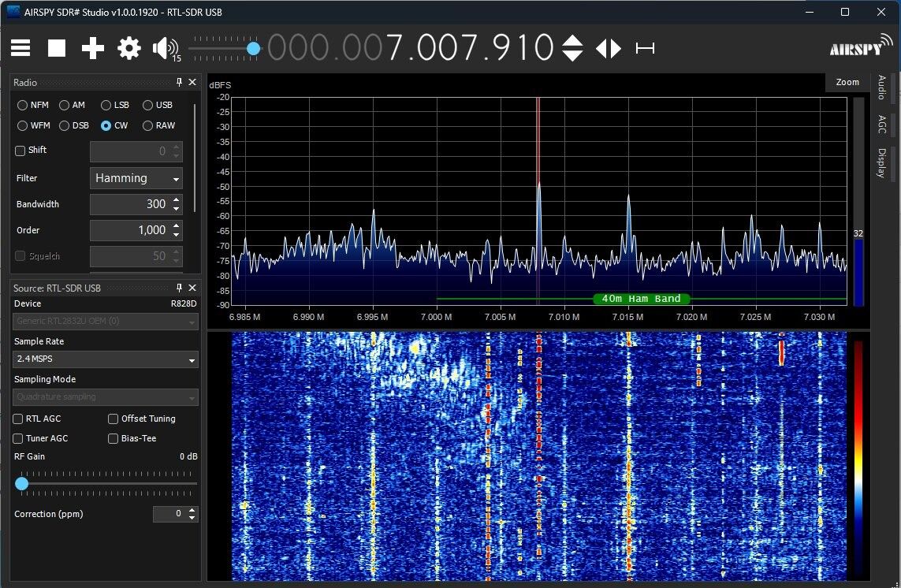The height and width of the screenshot is (588, 901).
Task: Open the hamburger menu
Action: click(20, 48)
